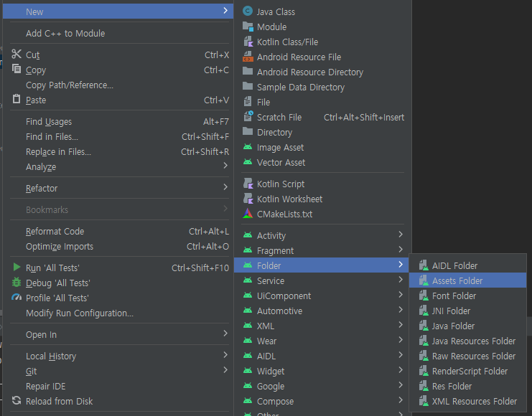Click the green Run arrow icon

click(17, 267)
